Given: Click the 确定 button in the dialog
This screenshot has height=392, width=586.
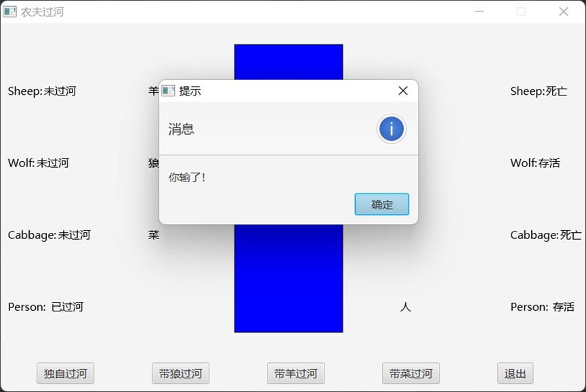Looking at the screenshot, I should coord(381,204).
